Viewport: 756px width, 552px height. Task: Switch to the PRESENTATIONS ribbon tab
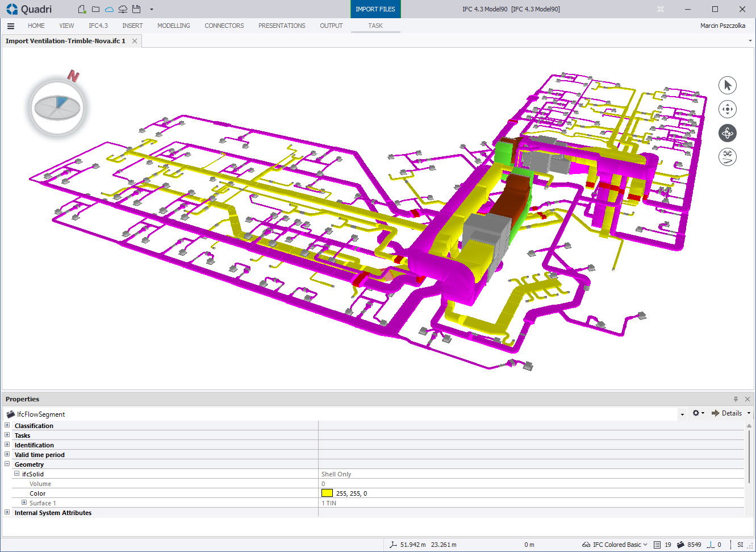pyautogui.click(x=282, y=26)
